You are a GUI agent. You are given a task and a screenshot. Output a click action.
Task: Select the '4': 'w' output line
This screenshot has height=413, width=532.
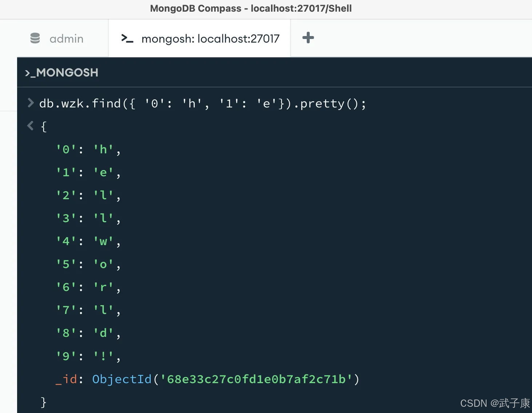coord(88,241)
